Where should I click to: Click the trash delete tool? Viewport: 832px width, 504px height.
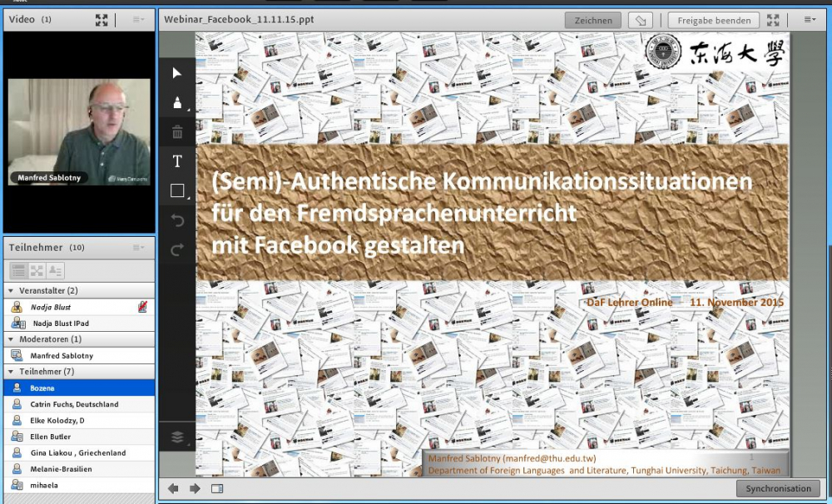[x=177, y=131]
